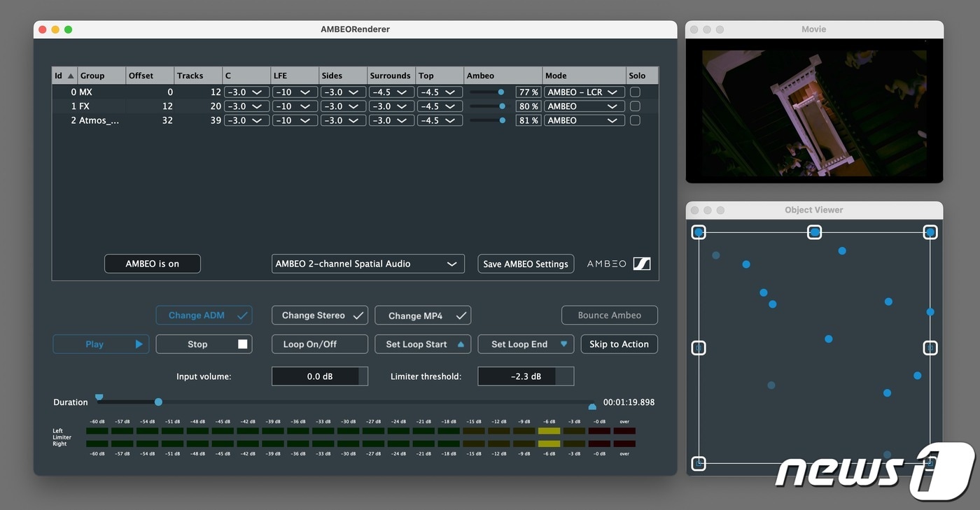Select the top-center speaker icon in Object Viewer
This screenshot has width=980, height=510.
[814, 232]
